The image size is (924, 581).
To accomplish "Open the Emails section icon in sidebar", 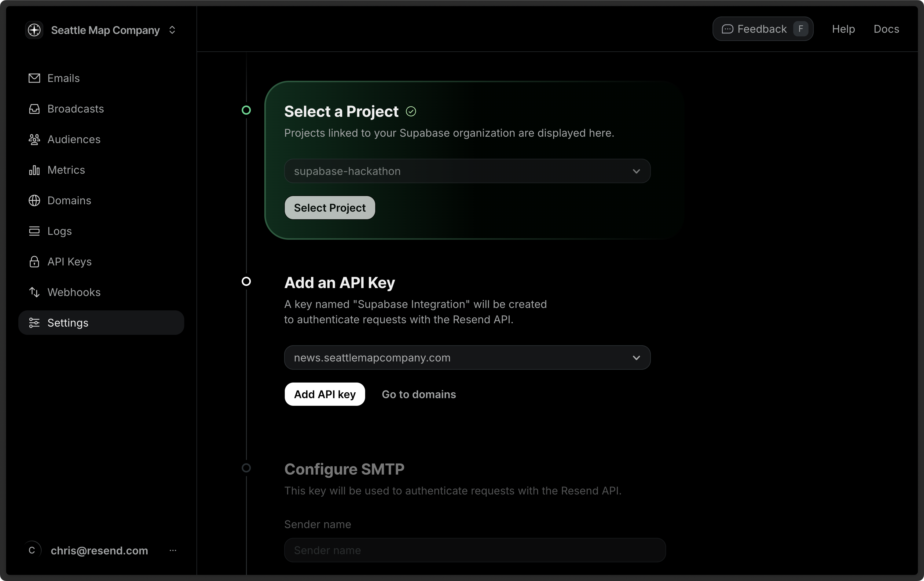I will coord(34,78).
